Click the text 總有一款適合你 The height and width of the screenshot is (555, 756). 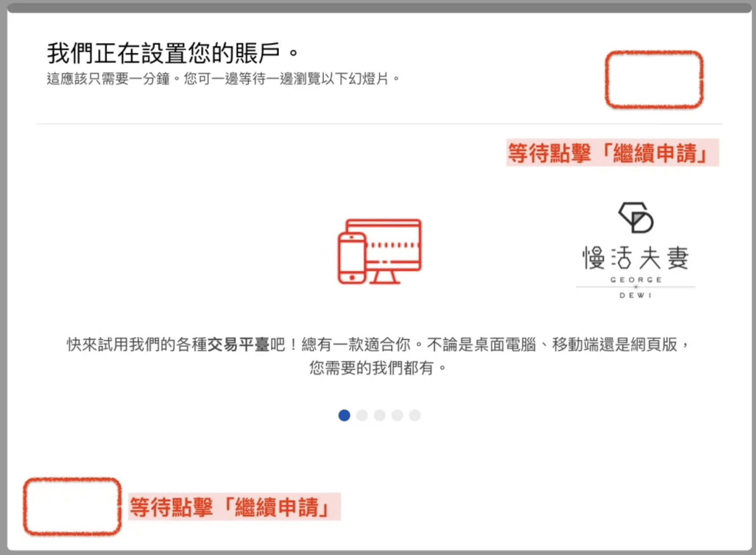click(356, 344)
